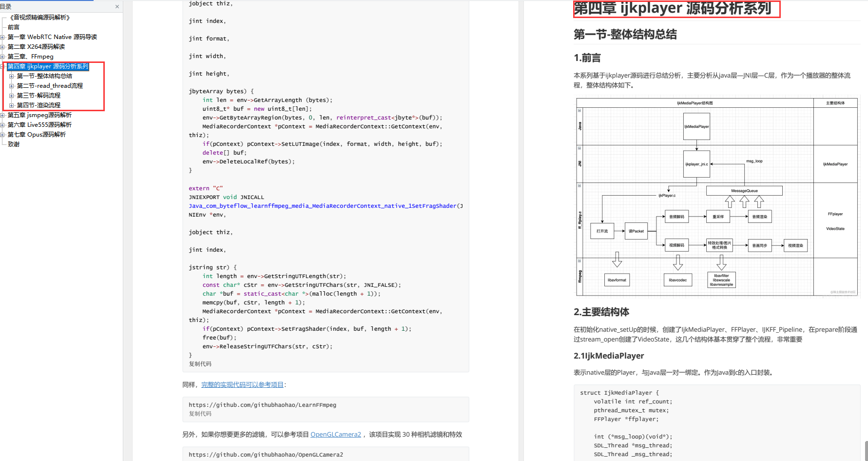Open the OpenGLCamera2 project link
868x461 pixels.
tap(336, 435)
